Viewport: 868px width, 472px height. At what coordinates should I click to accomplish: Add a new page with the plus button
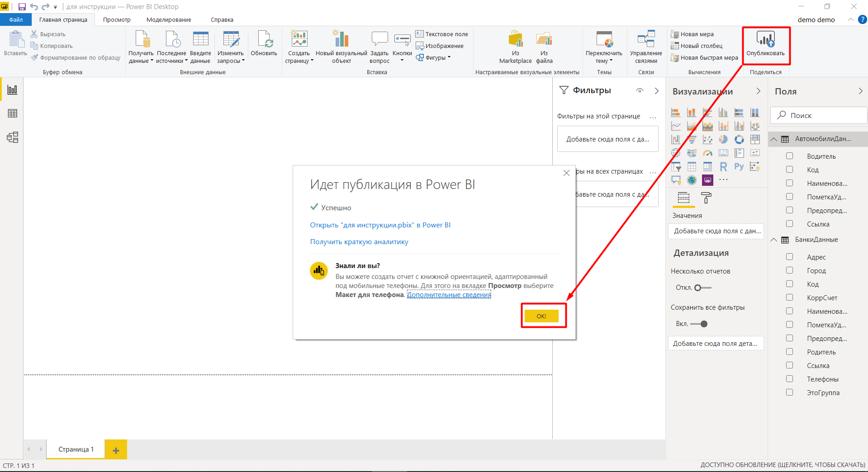point(116,450)
